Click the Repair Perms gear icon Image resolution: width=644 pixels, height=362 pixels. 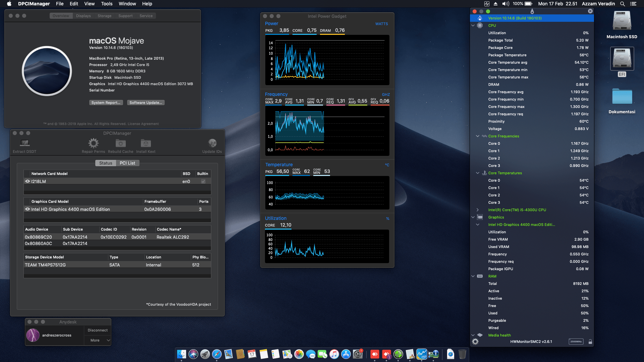coord(93,143)
